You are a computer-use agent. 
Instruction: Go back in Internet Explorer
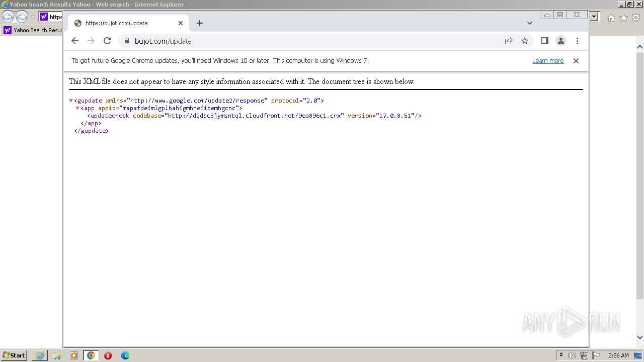(x=8, y=17)
